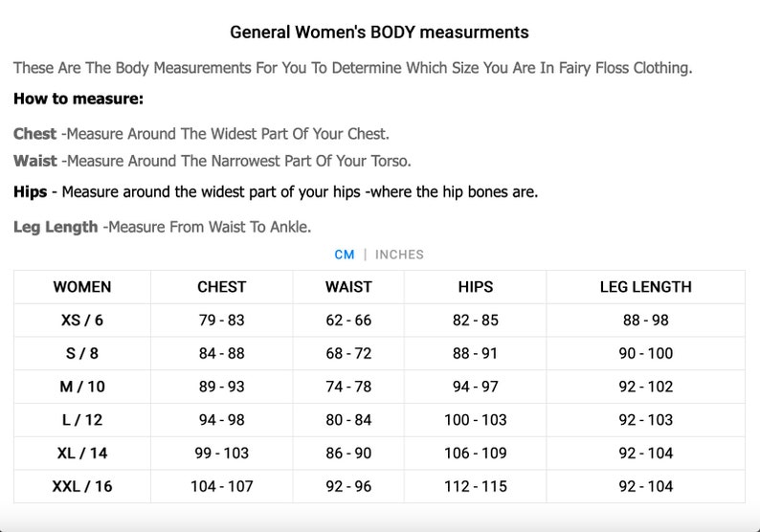
Task: Select the XS / 6 size row
Action: [x=379, y=321]
